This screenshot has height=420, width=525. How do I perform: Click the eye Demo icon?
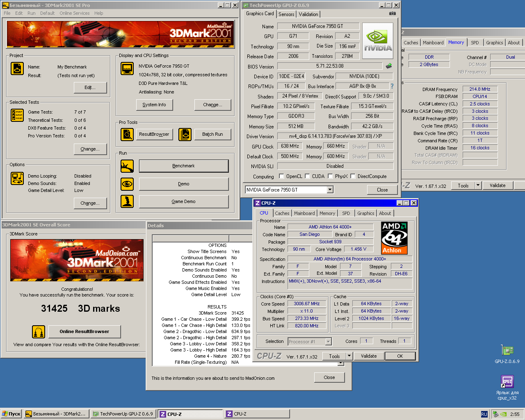pos(127,184)
